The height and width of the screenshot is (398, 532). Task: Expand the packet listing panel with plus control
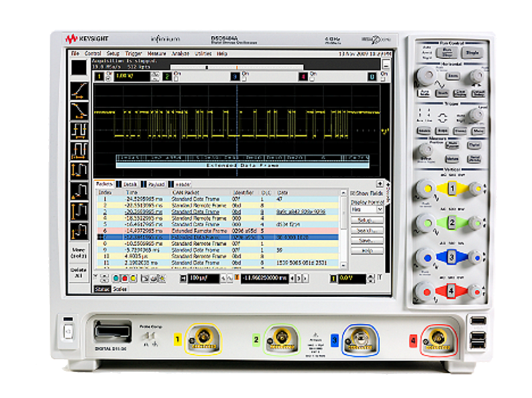point(380,183)
